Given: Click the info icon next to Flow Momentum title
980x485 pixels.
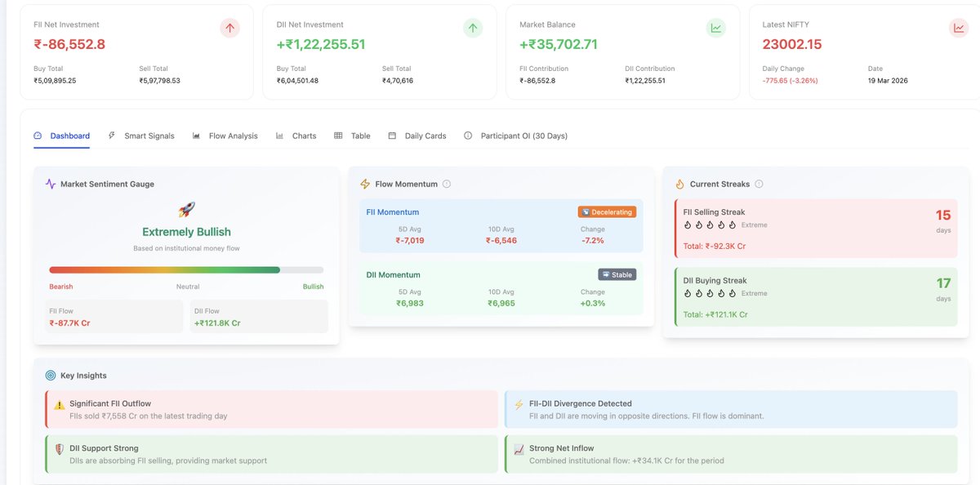Looking at the screenshot, I should 447,184.
